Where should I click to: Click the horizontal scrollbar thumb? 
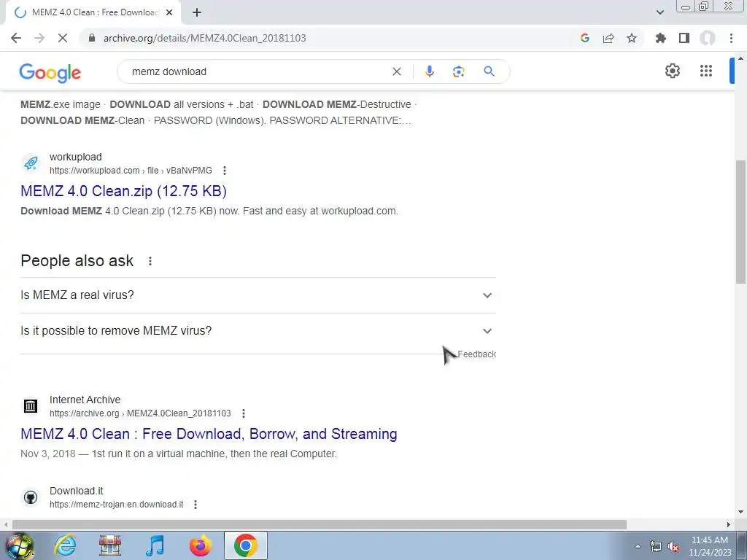click(320, 524)
